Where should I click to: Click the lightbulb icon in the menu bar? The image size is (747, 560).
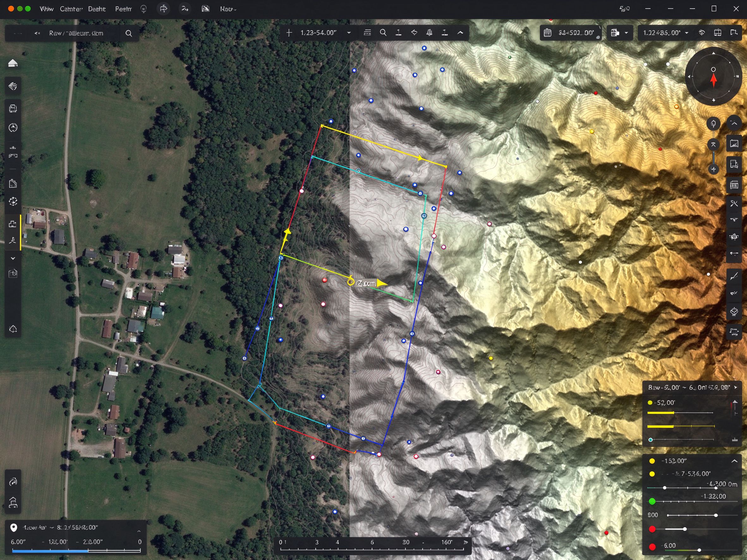pos(143,9)
